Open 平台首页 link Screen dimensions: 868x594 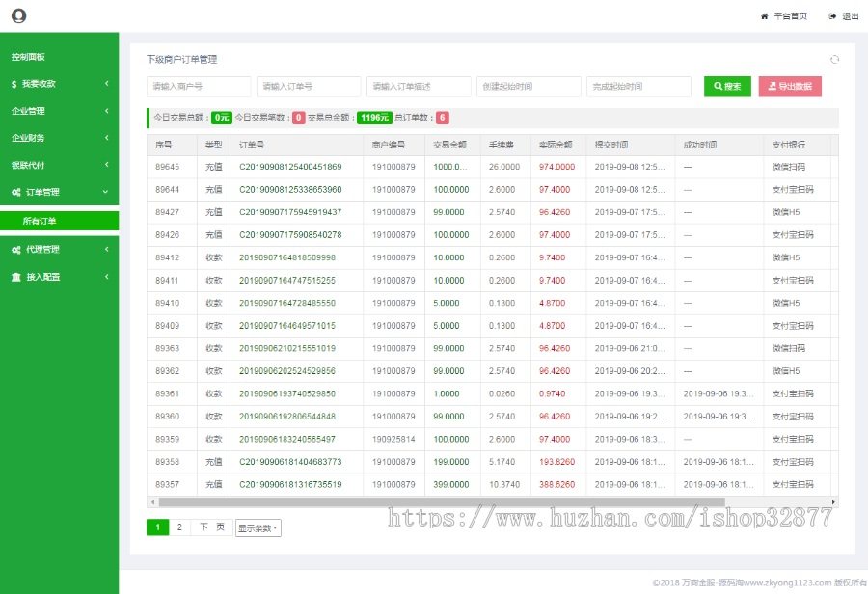click(x=790, y=16)
